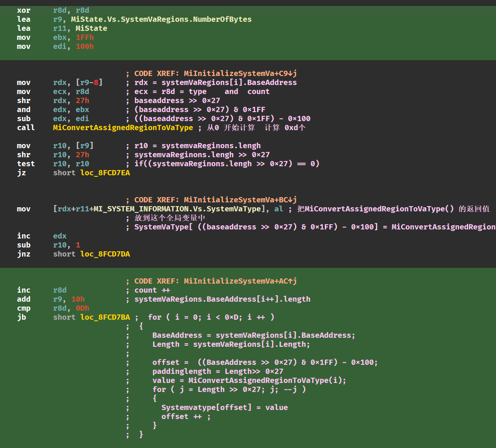The image size is (496, 448).
Task: Select comment 'r10 = systemvaReginons.lengh'
Action: click(x=198, y=146)
